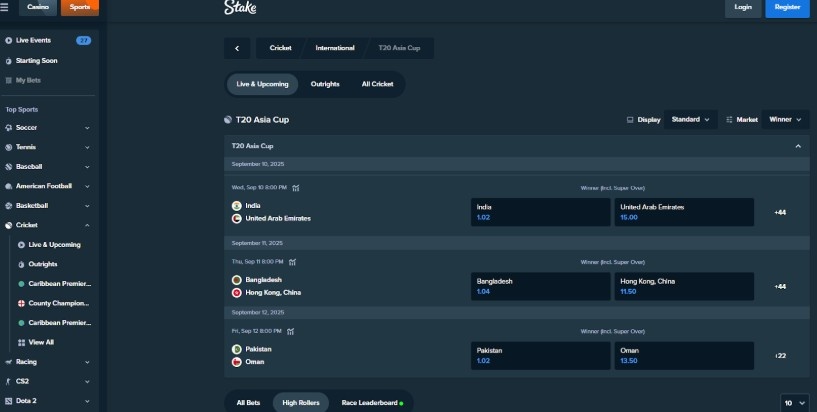Viewport: 817px width, 412px height.
Task: Click the View All grid icon
Action: pyautogui.click(x=21, y=342)
